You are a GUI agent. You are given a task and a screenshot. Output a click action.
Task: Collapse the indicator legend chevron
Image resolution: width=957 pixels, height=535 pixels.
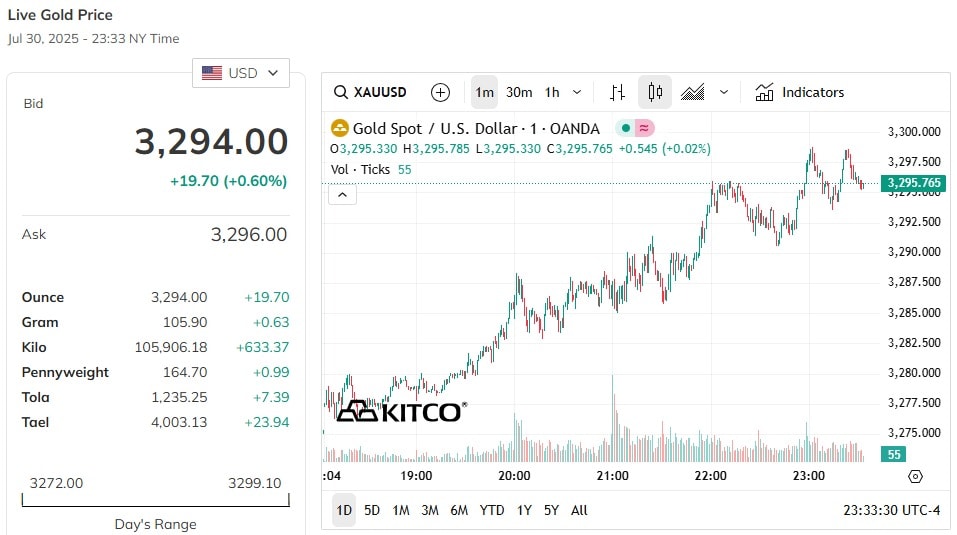pyautogui.click(x=342, y=195)
